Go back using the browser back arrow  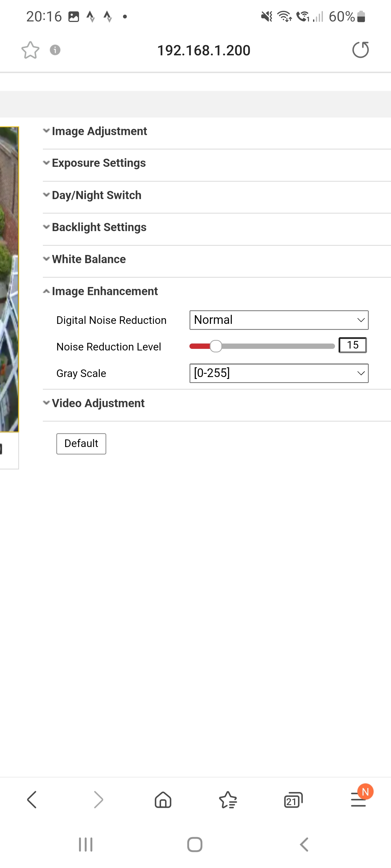[x=32, y=800]
